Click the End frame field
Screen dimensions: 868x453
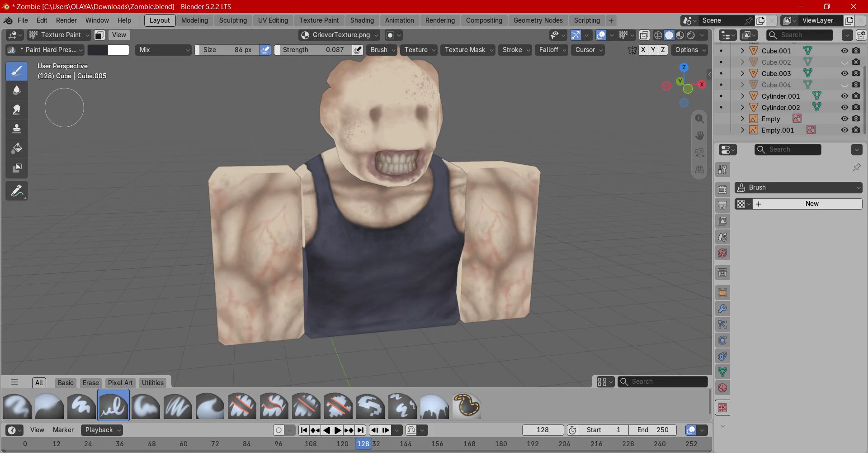[653, 430]
